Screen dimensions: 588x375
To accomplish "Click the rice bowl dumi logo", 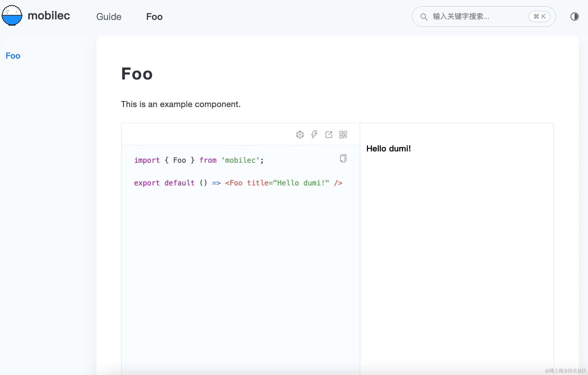I will point(12,15).
